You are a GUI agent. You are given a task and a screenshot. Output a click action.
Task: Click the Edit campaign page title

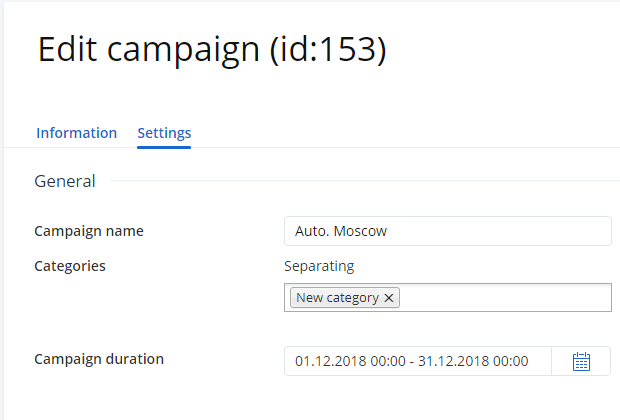click(150, 50)
